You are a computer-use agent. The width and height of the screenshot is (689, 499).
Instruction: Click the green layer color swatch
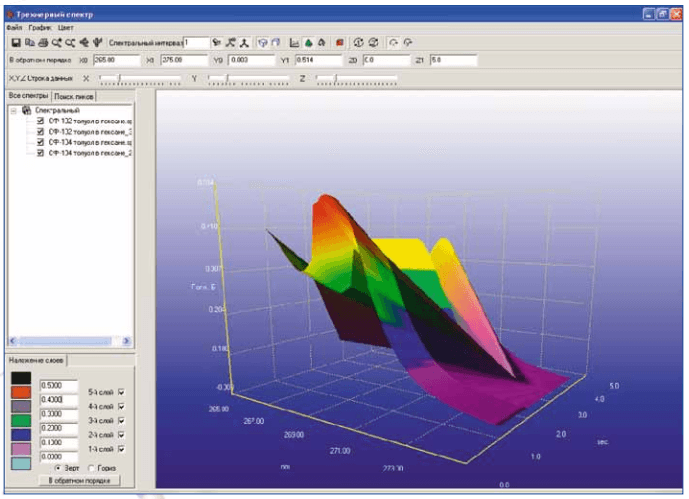pyautogui.click(x=21, y=420)
